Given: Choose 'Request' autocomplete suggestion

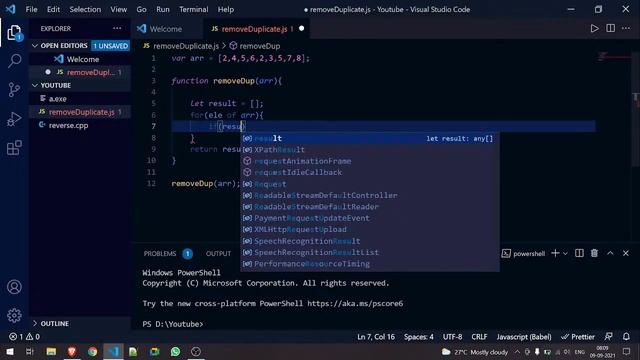Looking at the screenshot, I should 369,184.
